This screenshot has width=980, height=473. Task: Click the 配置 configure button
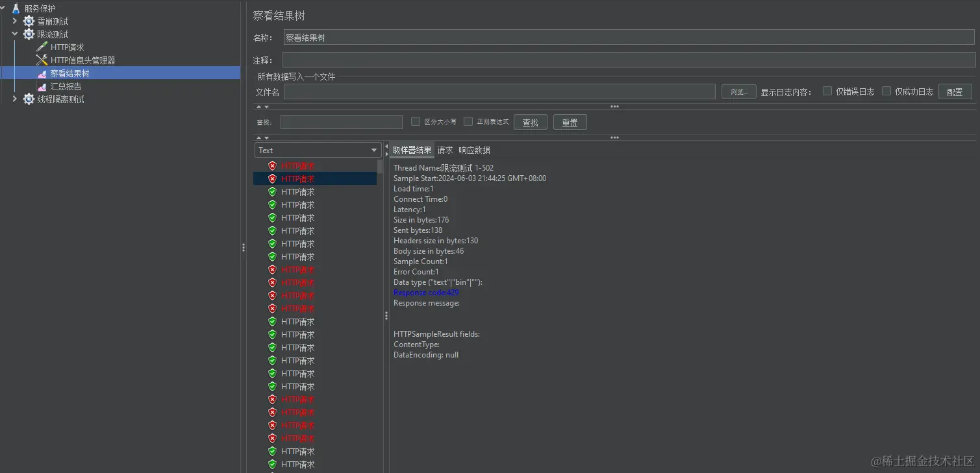pos(955,92)
